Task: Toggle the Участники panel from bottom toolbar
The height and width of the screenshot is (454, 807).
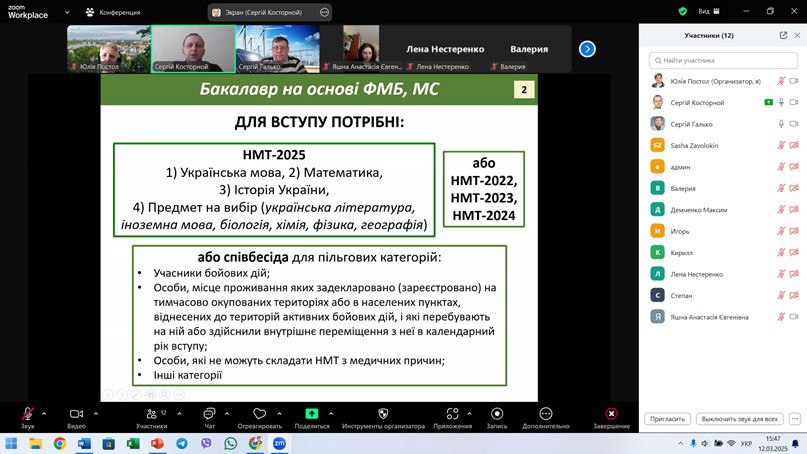Action: (x=151, y=417)
